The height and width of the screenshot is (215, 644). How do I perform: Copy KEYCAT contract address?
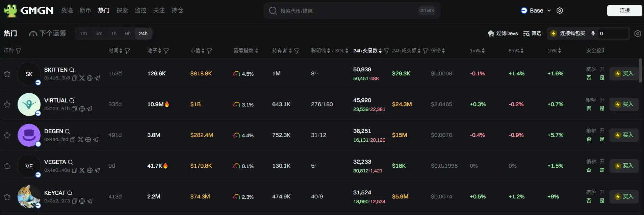74,201
